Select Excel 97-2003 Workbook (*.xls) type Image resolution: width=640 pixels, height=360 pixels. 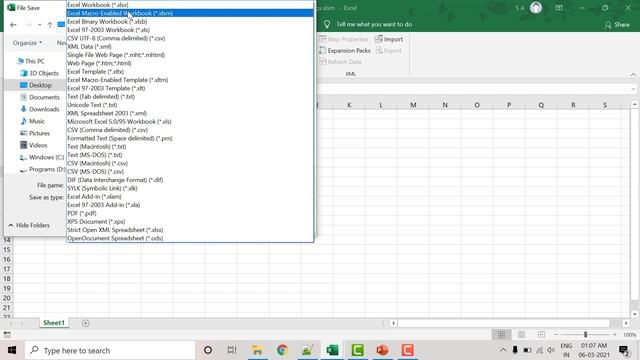click(x=190, y=30)
